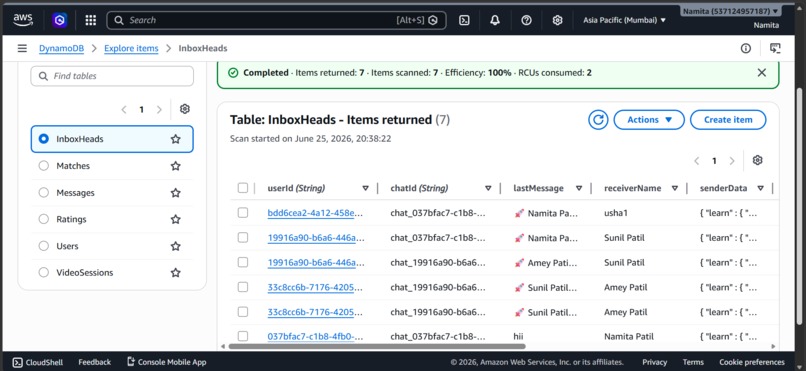Go to previous page of items results
Screen dimensions: 806x371
click(x=697, y=161)
